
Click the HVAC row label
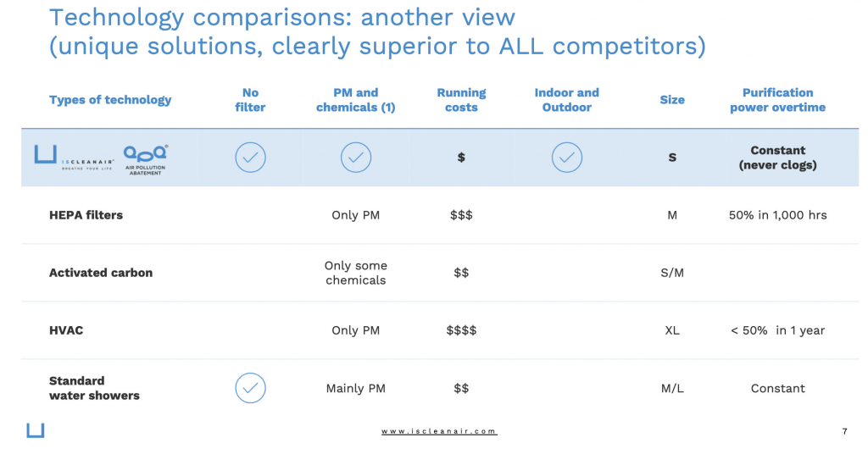(66, 330)
